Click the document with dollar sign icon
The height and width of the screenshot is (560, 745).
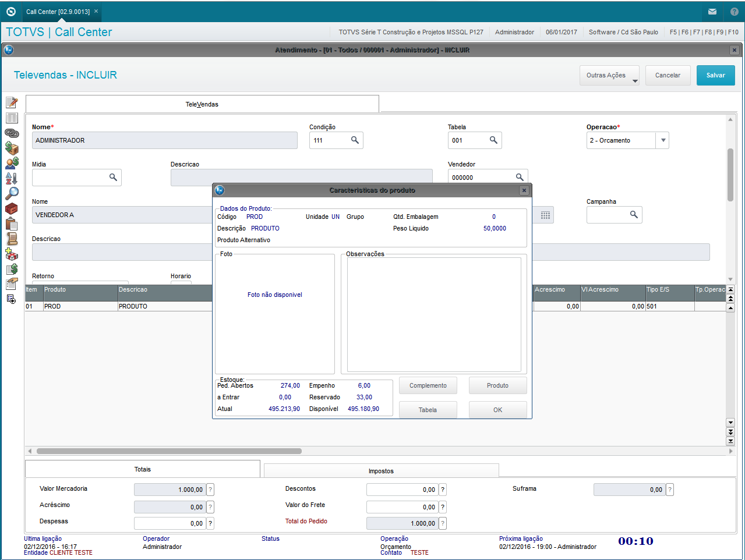(x=12, y=269)
